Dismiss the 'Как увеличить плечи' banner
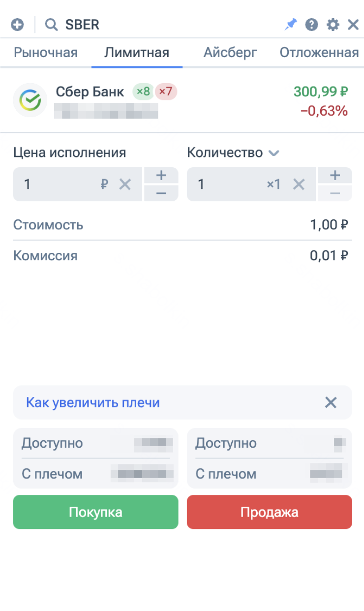Image resolution: width=364 pixels, height=611 pixels. 331,403
